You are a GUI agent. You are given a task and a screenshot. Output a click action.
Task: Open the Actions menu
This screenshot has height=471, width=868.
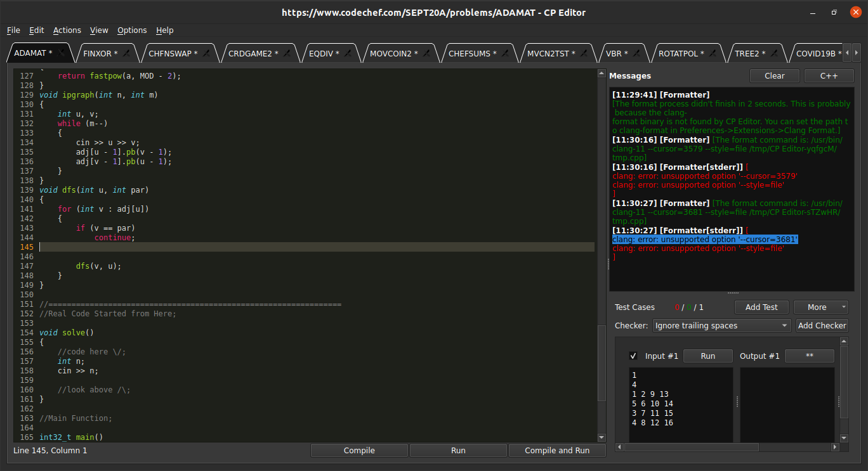pyautogui.click(x=67, y=30)
